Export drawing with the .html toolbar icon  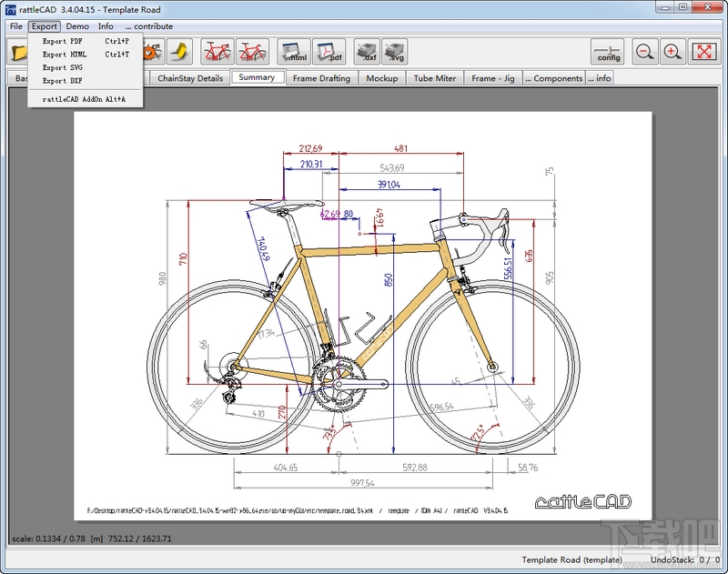pos(294,52)
